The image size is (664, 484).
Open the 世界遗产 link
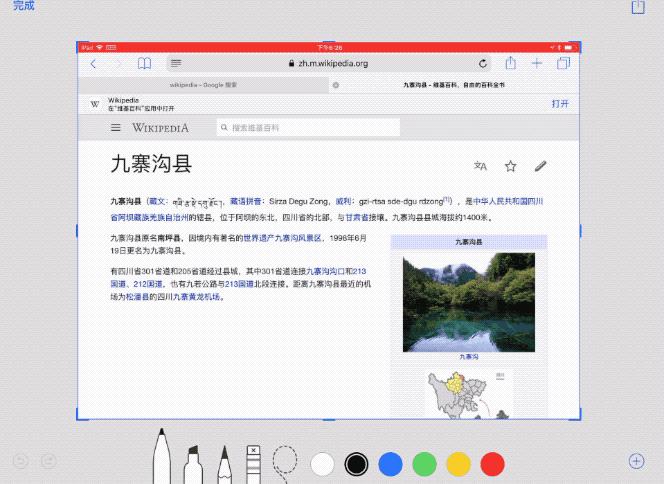(259, 238)
